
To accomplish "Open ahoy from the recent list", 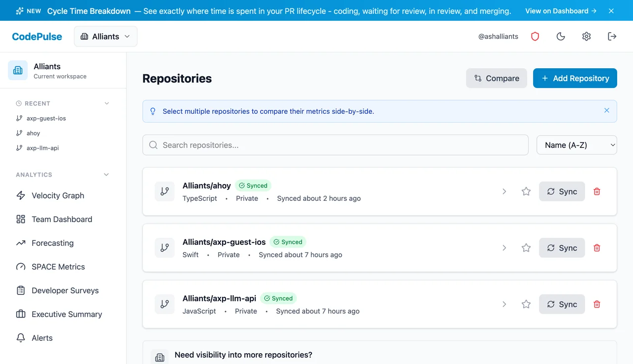I will point(34,133).
